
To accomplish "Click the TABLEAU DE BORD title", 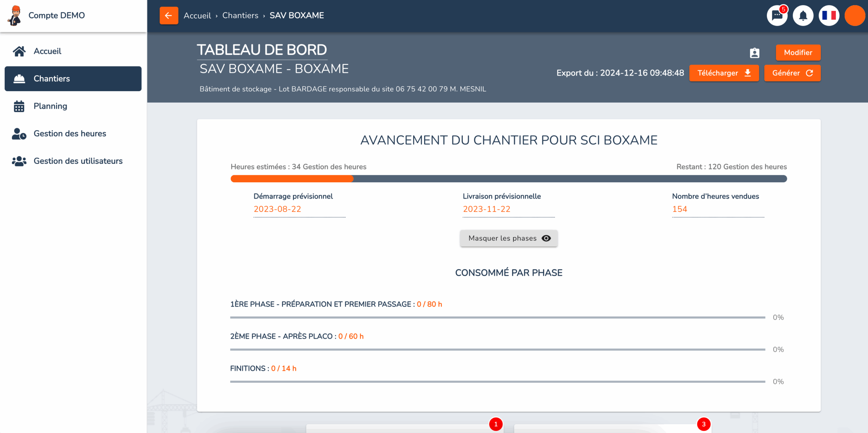I will [x=262, y=50].
